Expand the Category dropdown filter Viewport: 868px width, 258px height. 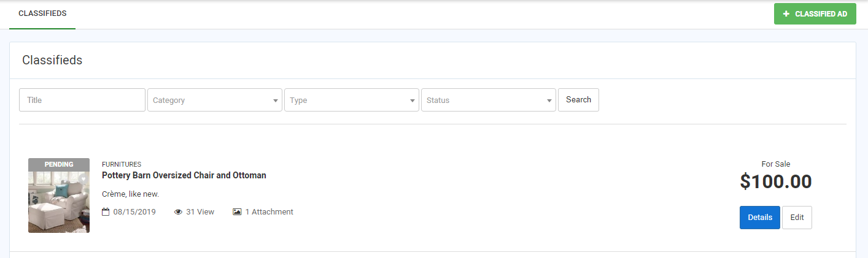214,101
